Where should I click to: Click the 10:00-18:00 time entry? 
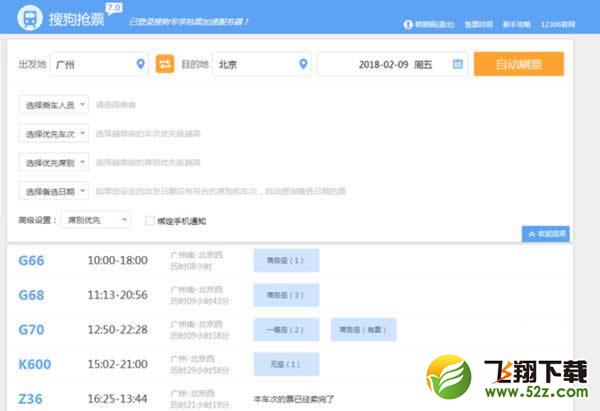pos(117,260)
